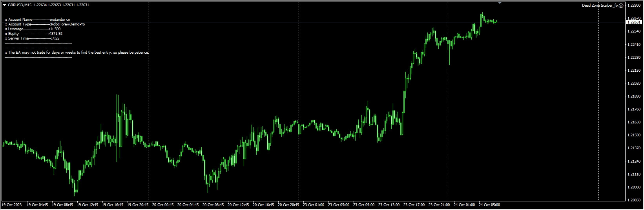
Task: Click the '24 Oct 01:00' time axis label
Action: (x=464, y=205)
